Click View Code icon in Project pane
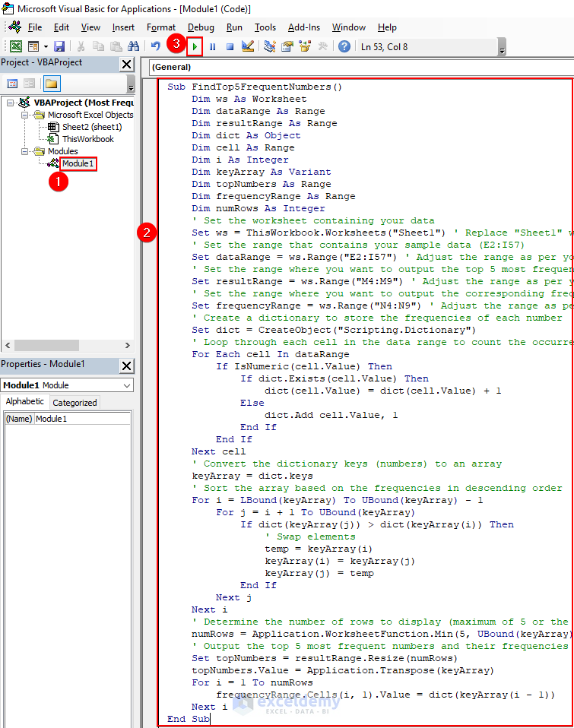574x728 pixels. pyautogui.click(x=12, y=84)
